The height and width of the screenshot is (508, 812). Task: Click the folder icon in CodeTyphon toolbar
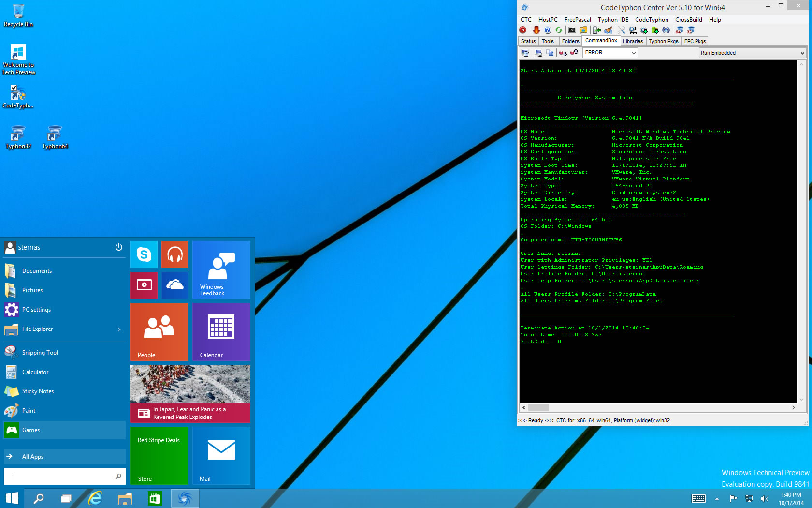coord(583,30)
